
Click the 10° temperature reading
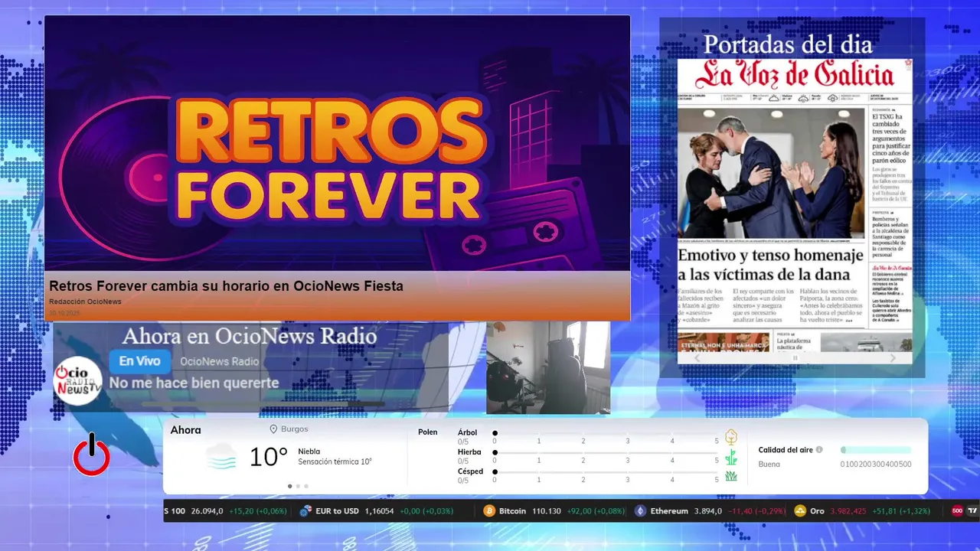click(268, 457)
